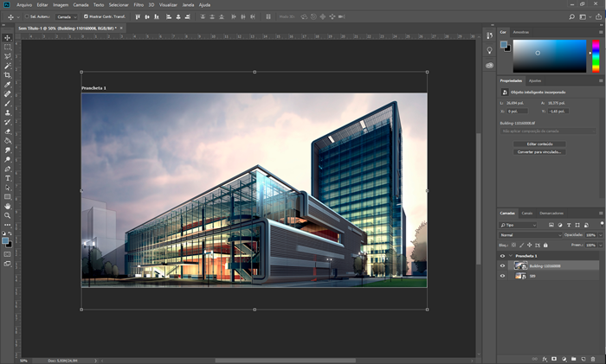
Task: Hide the Prancheta 1 artboard eye
Action: [502, 256]
